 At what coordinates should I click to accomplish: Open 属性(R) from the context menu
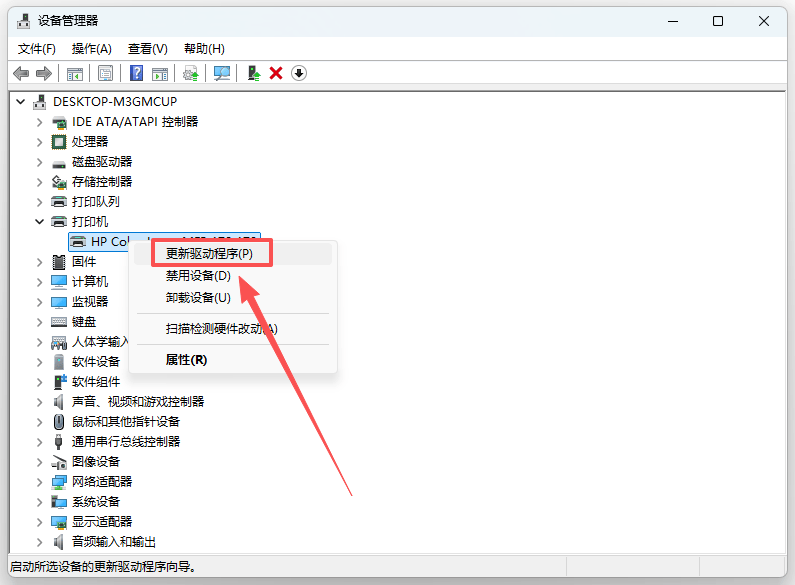186,360
